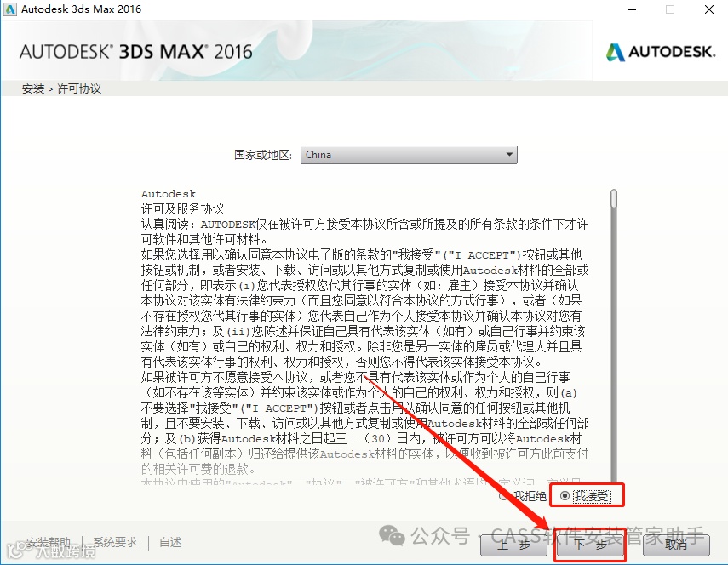This screenshot has height=565, width=728.
Task: Click the 取消 (Cancel) button
Action: click(x=676, y=545)
